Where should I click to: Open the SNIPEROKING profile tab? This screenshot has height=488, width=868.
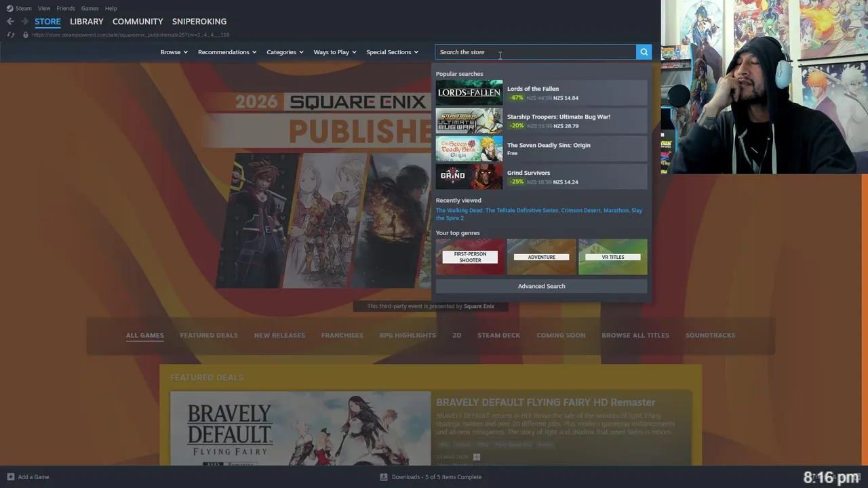point(199,22)
